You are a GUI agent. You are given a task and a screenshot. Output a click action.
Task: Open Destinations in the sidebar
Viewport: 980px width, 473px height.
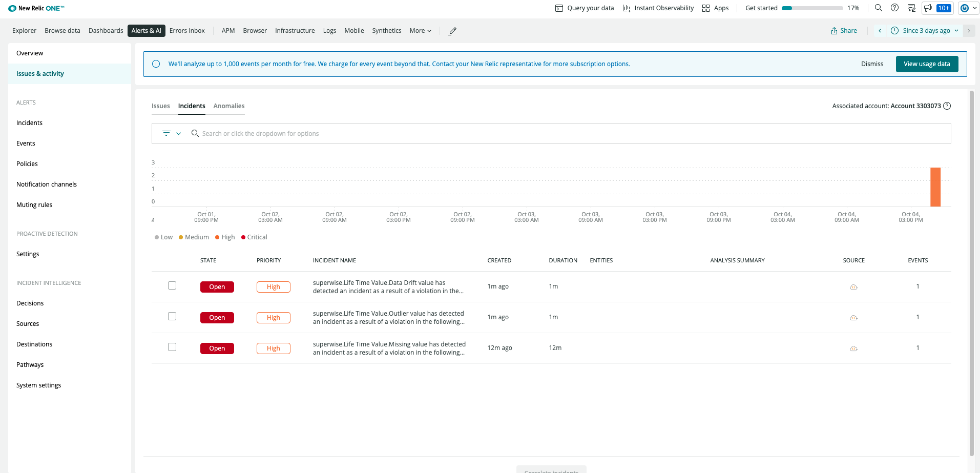tap(70, 344)
